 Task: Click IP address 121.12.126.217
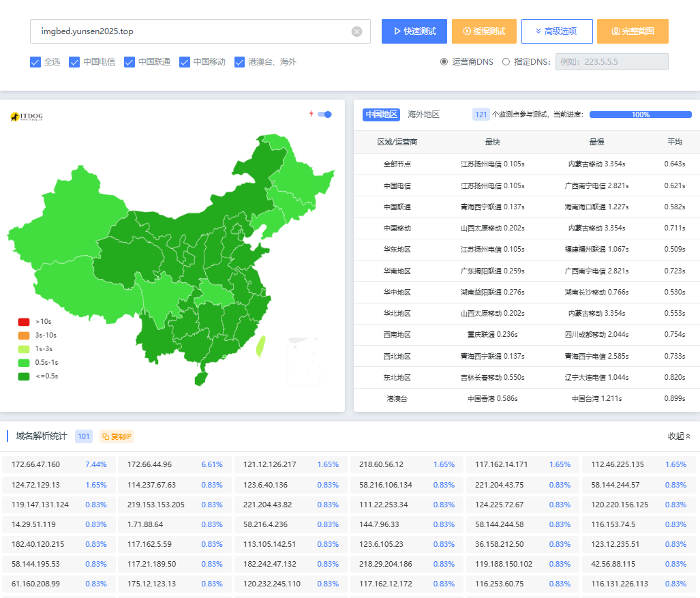point(270,464)
